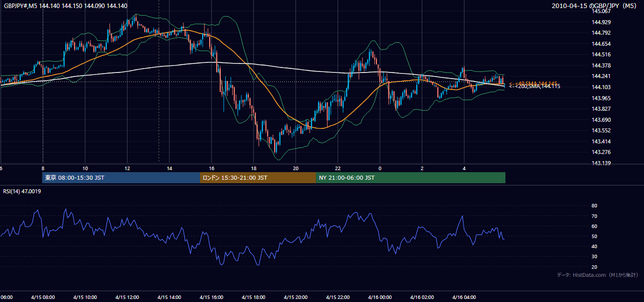The height and width of the screenshot is (302, 644).
Task: Click the 143.139 price axis value
Action: (x=601, y=163)
